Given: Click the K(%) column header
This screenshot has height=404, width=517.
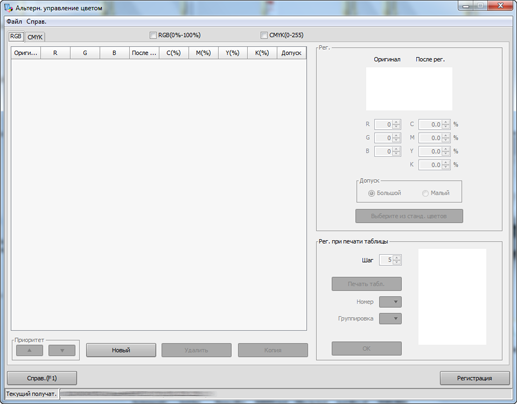Looking at the screenshot, I should [262, 53].
